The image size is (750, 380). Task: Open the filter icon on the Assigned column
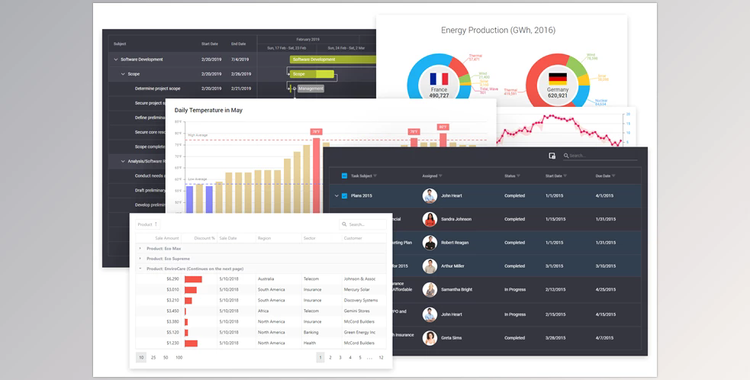[440, 176]
